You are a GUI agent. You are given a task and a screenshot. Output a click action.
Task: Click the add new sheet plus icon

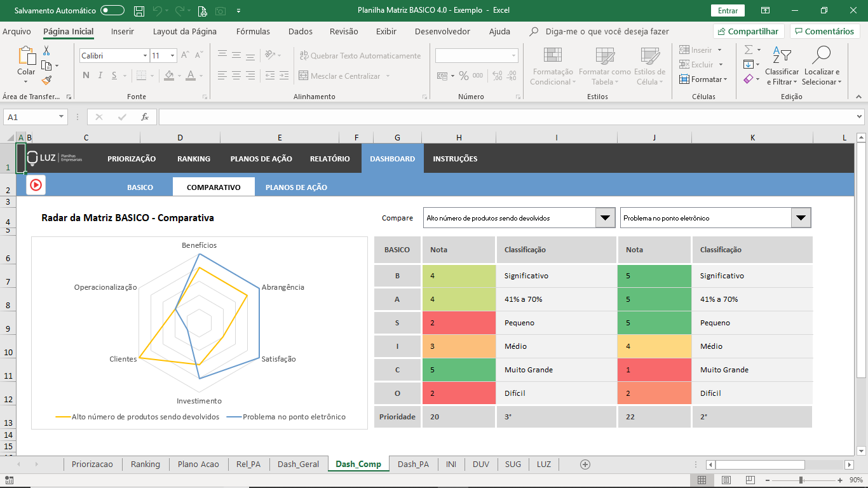pos(585,464)
